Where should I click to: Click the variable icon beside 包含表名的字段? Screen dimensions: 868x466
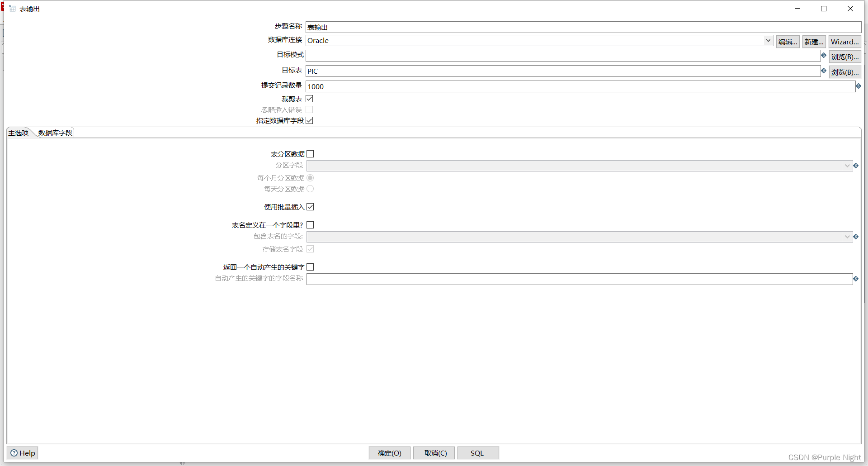coord(856,236)
